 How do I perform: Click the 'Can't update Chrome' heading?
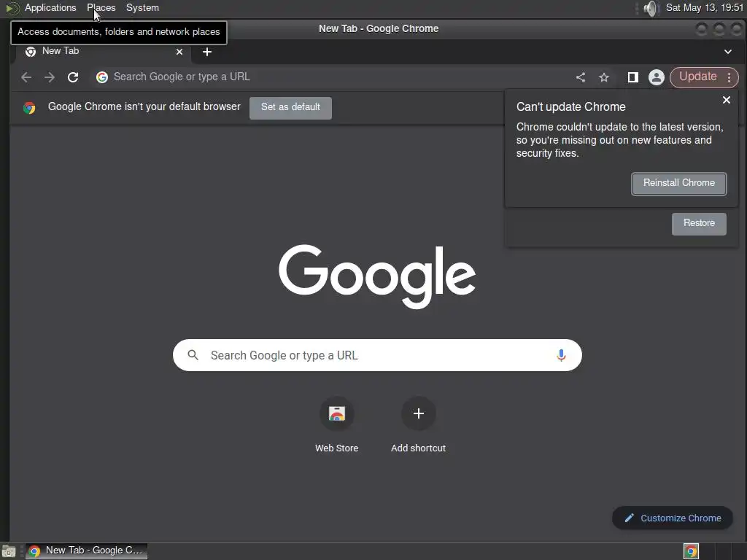point(570,106)
